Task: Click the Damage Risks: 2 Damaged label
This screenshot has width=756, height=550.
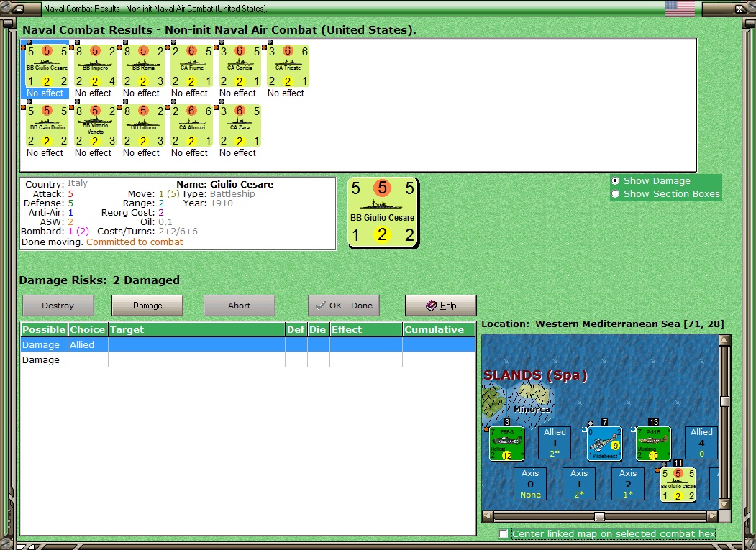Action: tap(99, 280)
